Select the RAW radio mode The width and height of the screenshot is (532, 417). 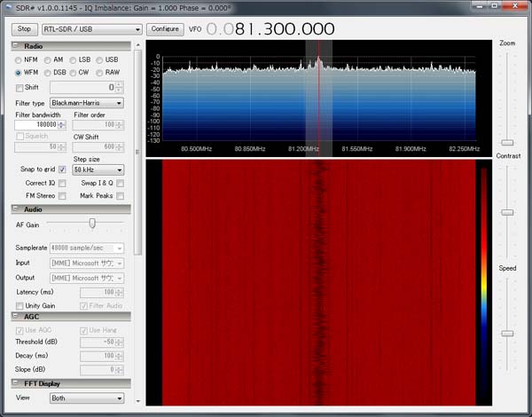[99, 73]
